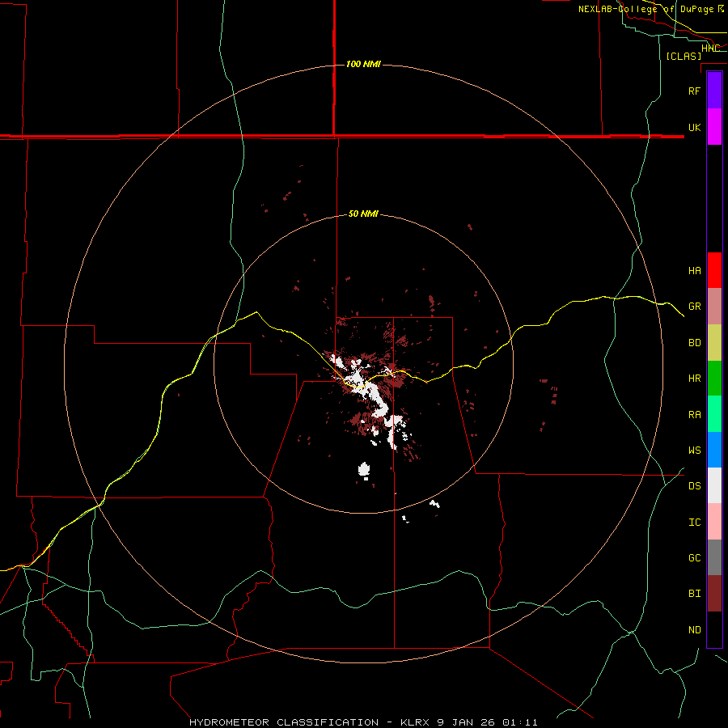Click the [CLAS] product label
This screenshot has height=728, width=728.
coord(684,56)
